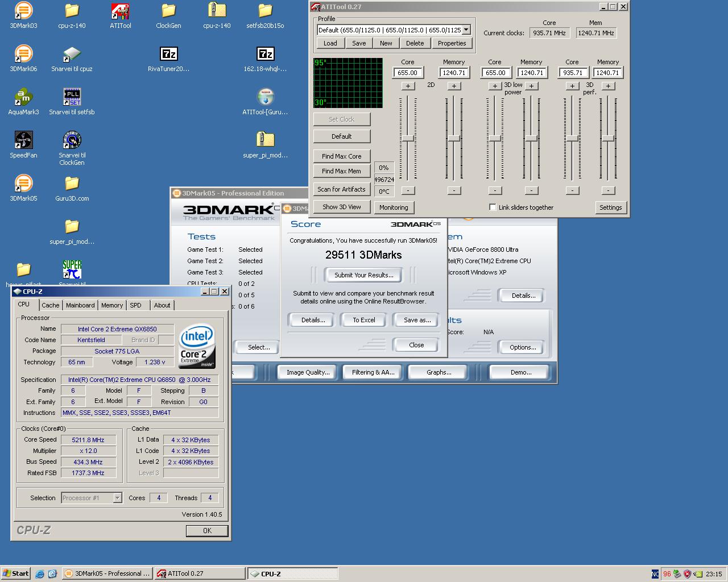The height and width of the screenshot is (582, 728).
Task: Click Find Max Core in ATITool
Action: [341, 156]
